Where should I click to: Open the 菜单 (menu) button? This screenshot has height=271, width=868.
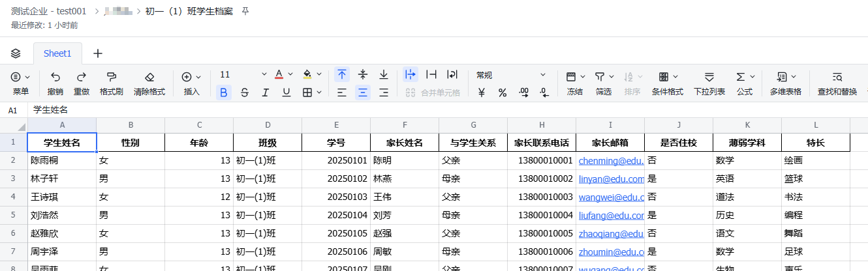(20, 83)
